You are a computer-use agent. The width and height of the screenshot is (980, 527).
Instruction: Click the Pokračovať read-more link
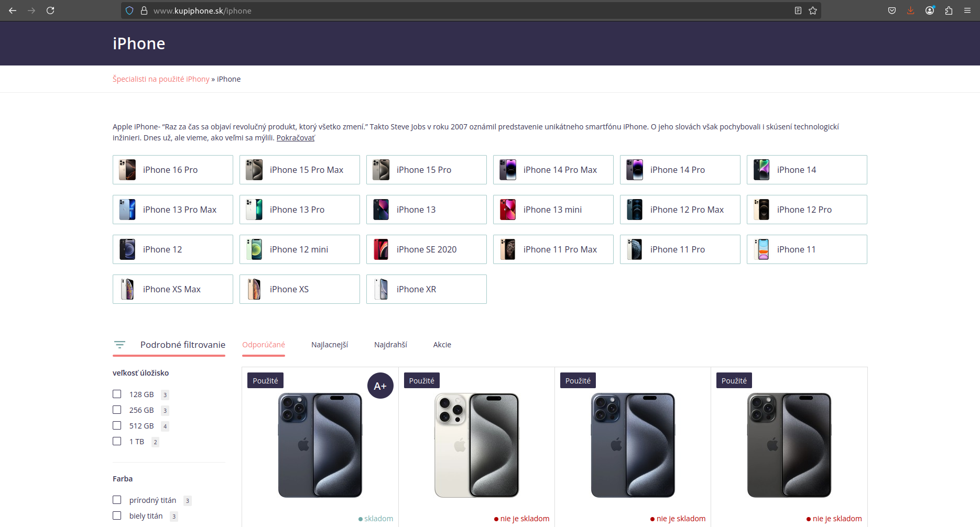(296, 138)
